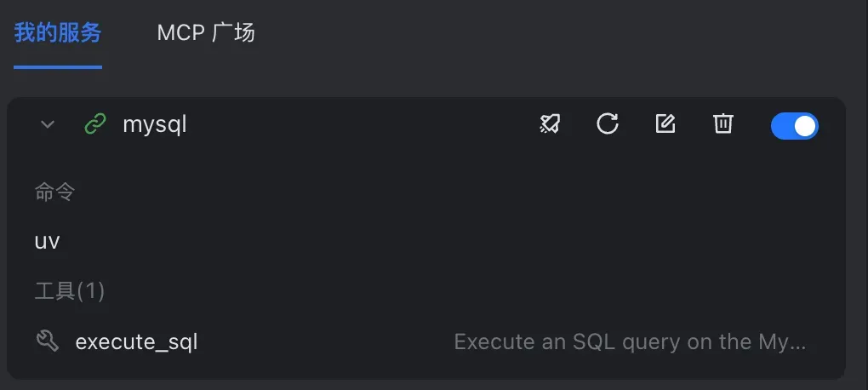Delete the mysql service with trash icon
Screen dimensions: 868x390
722,124
